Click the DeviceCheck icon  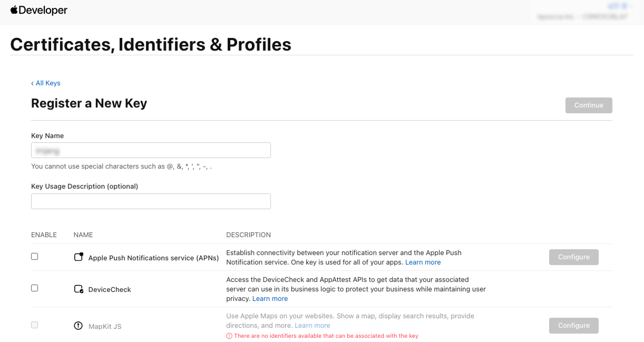(79, 289)
